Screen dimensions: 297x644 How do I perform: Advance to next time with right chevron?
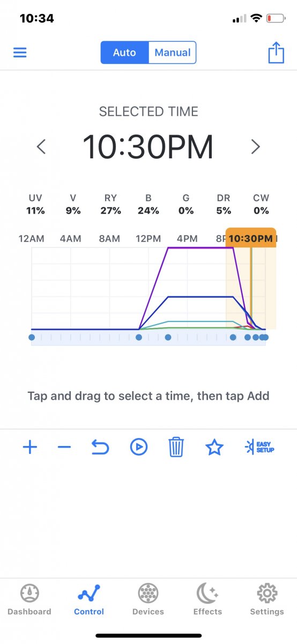[256, 146]
